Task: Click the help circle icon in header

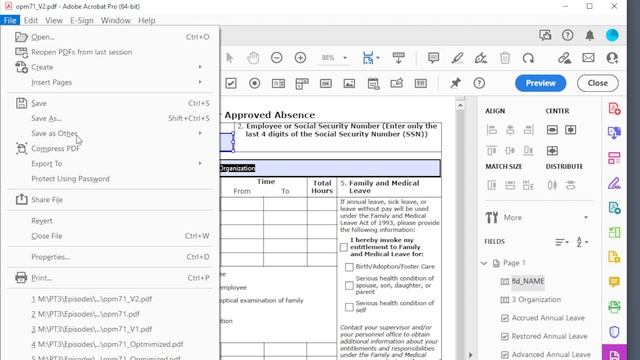Action: click(568, 36)
